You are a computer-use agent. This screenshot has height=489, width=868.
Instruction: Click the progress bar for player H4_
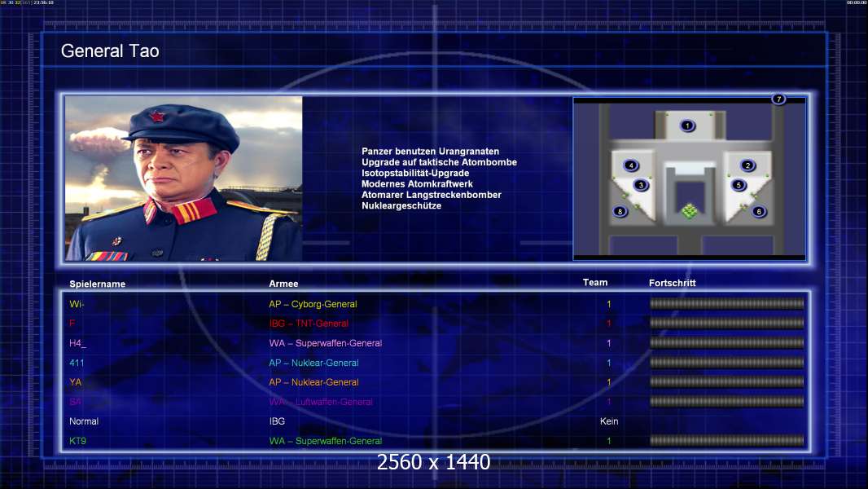tap(726, 343)
